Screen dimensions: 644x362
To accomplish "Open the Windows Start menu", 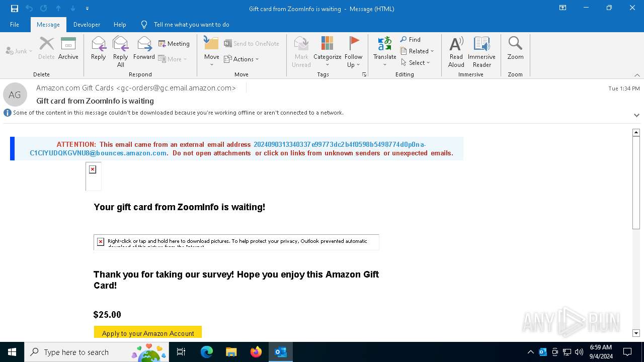I will pos(12,352).
